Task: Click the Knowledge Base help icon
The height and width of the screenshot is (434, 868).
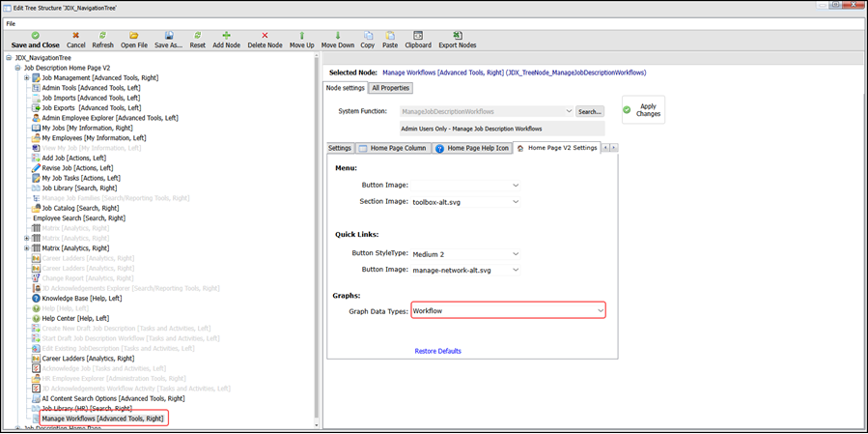Action: click(x=37, y=299)
